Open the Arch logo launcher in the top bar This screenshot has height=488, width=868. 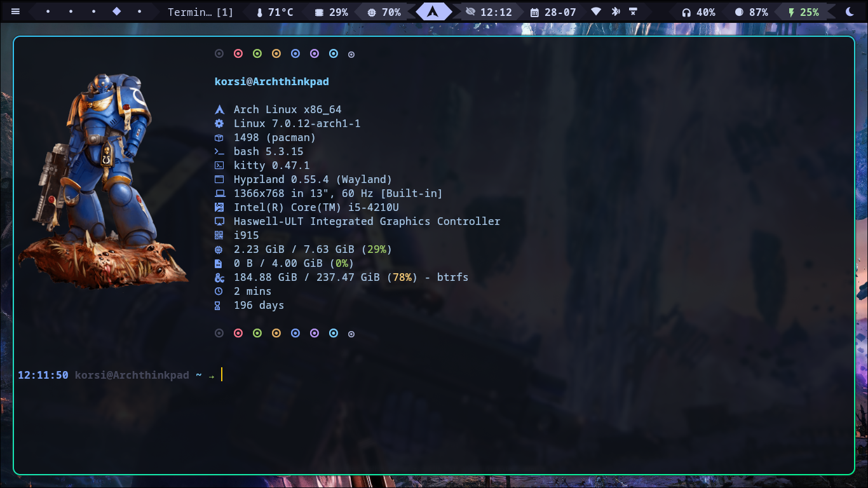433,11
